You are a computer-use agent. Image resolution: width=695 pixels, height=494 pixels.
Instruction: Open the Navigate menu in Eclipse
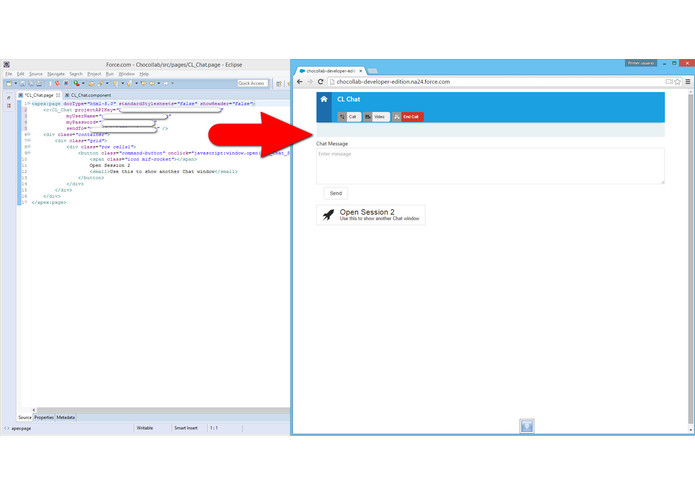[56, 74]
